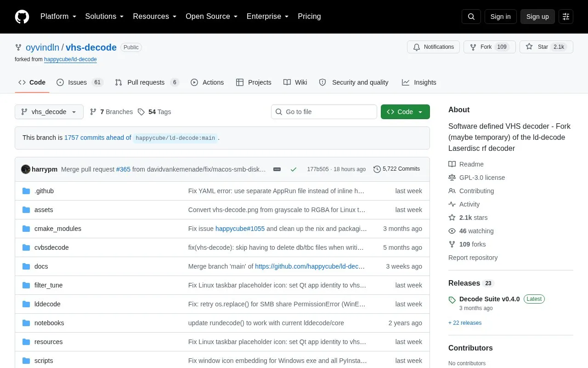Viewport: 588px width, 368px height.
Task: Fork the repository using Fork button
Action: point(490,47)
